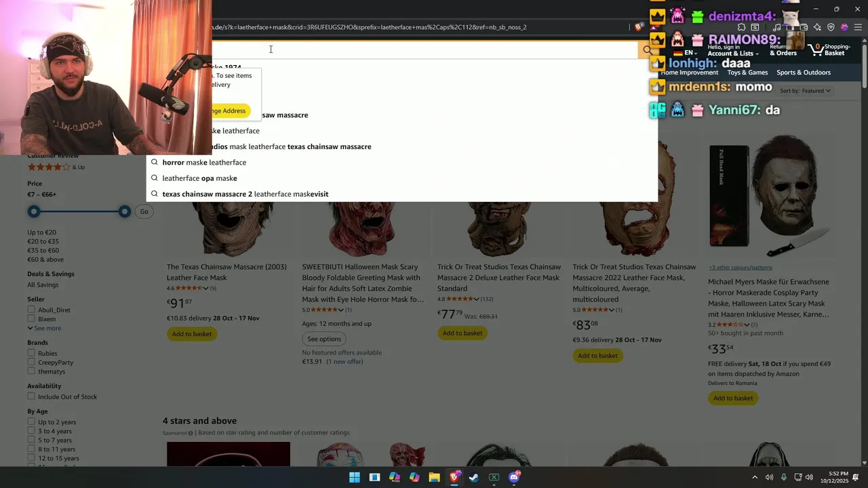Open Brave Leo AI sparkle icon

(817, 27)
